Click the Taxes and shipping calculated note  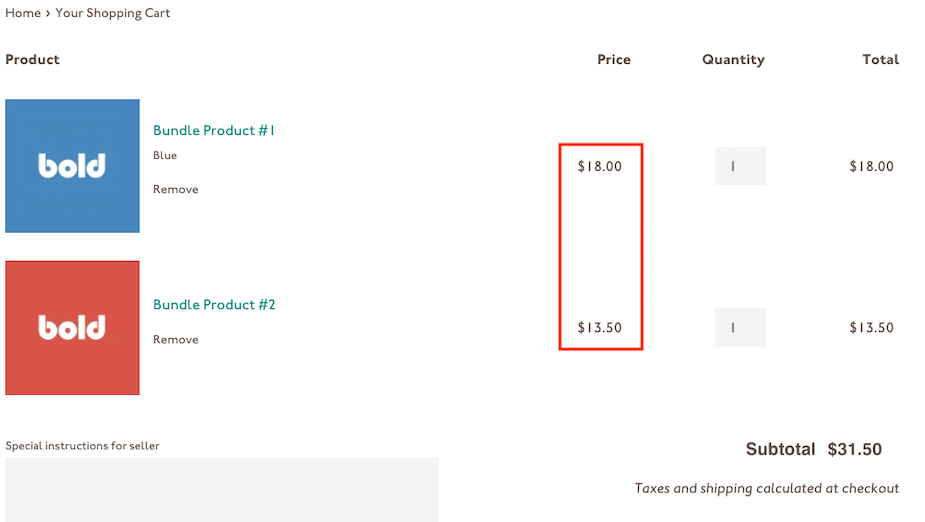pos(767,488)
